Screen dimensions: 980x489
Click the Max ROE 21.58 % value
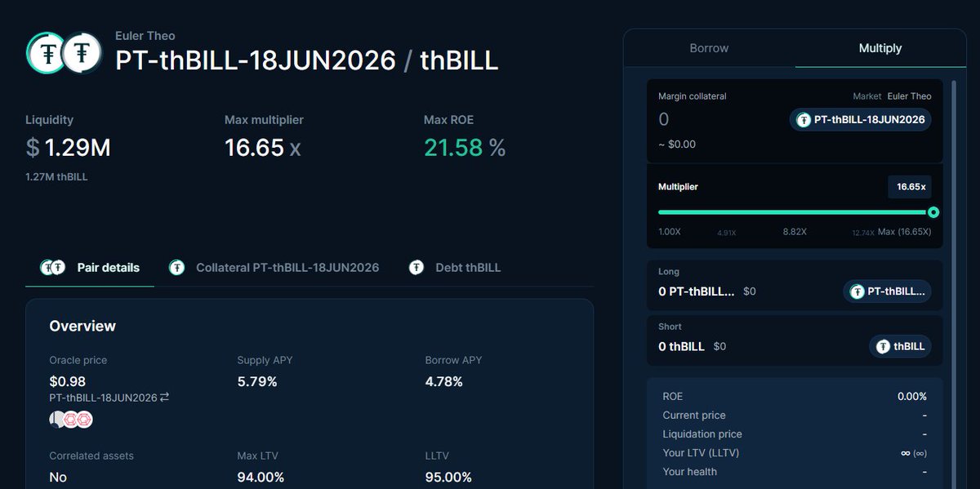[x=465, y=148]
